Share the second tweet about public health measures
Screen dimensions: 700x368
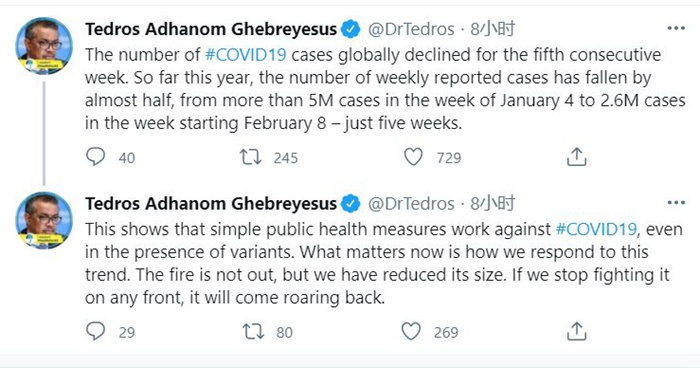576,332
